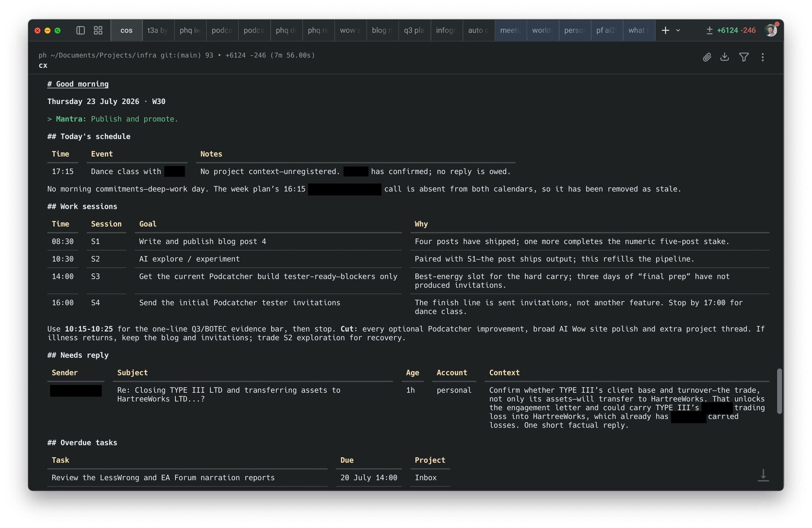Image resolution: width=812 pixels, height=528 pixels.
Task: Click the bold '10:15-10:25' time range
Action: pyautogui.click(x=89, y=329)
